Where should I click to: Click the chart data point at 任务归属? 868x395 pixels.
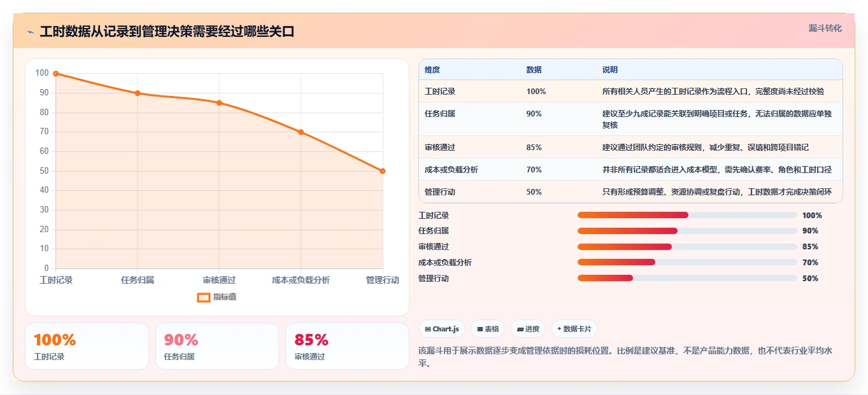[138, 94]
